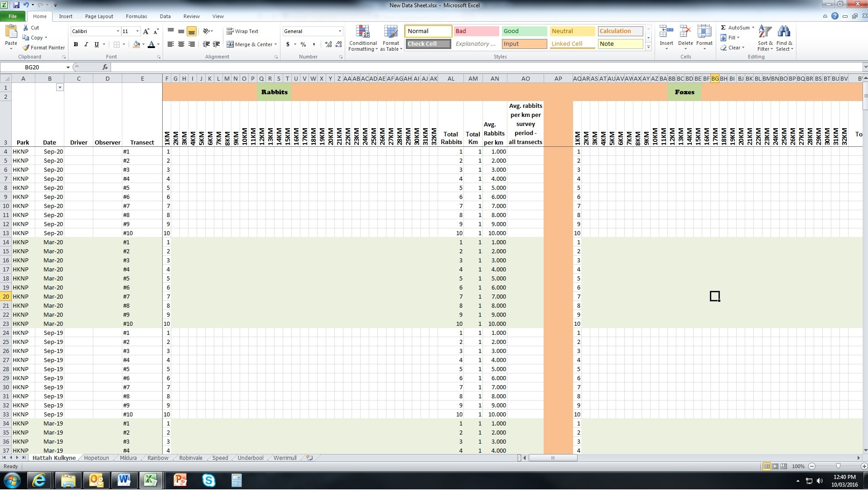The width and height of the screenshot is (868, 493).
Task: Increase decimal places
Action: tap(328, 44)
